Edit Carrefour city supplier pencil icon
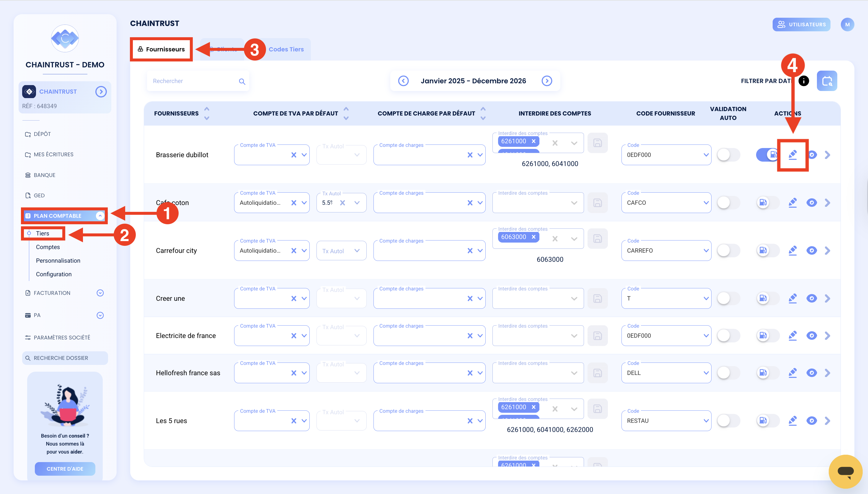 tap(792, 250)
